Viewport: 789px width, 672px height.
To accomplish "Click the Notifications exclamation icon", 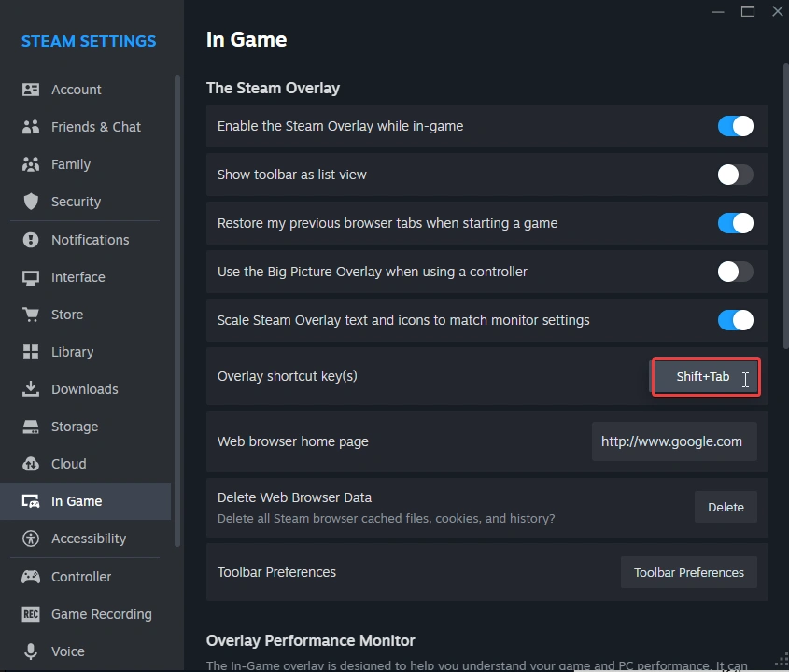I will 31,240.
